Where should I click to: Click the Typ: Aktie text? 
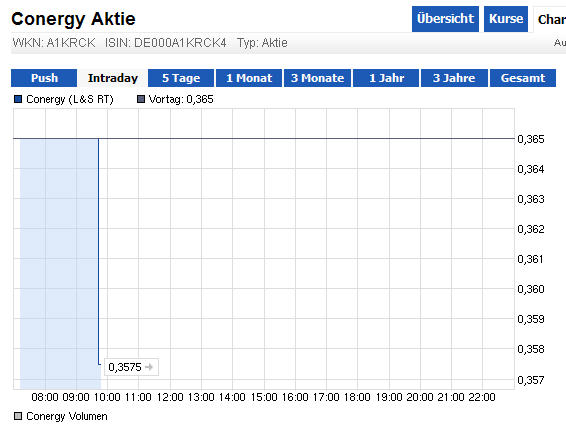point(262,43)
